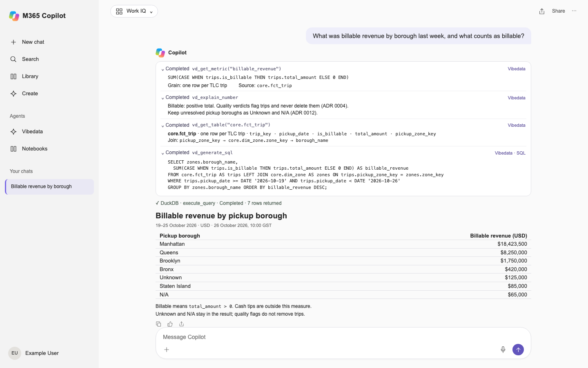
Task: Click the DuckDB execute_query status line
Action: click(x=218, y=203)
